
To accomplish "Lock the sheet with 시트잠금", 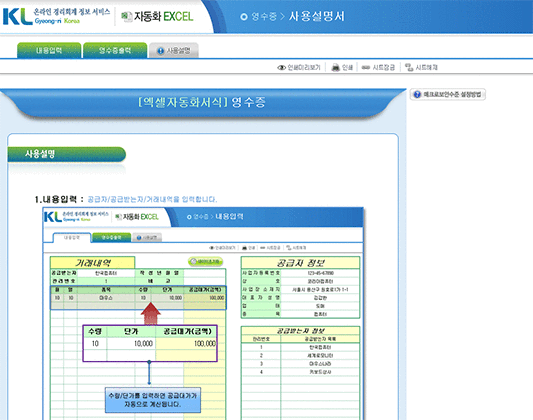I will coord(378,67).
